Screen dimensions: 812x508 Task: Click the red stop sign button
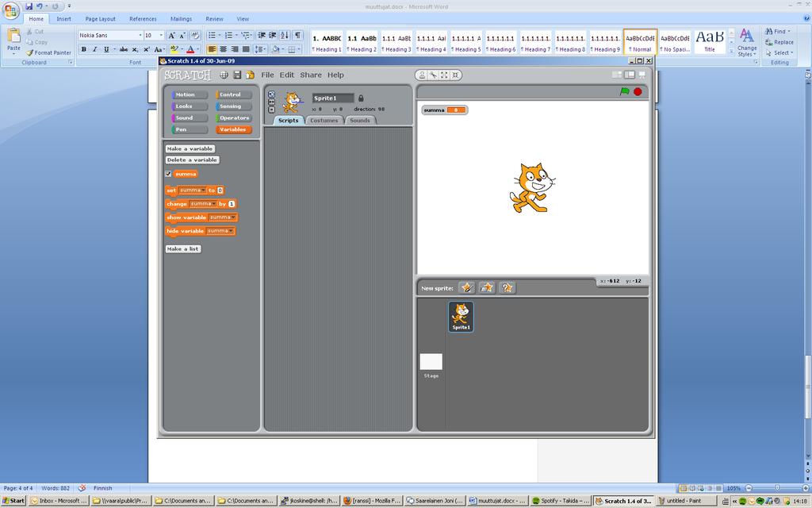coord(638,92)
